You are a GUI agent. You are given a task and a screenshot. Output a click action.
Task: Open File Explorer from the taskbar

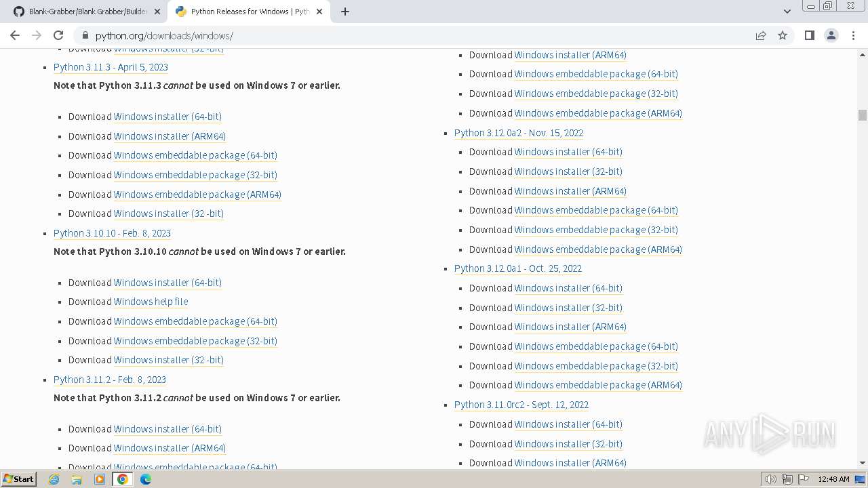[x=77, y=479]
